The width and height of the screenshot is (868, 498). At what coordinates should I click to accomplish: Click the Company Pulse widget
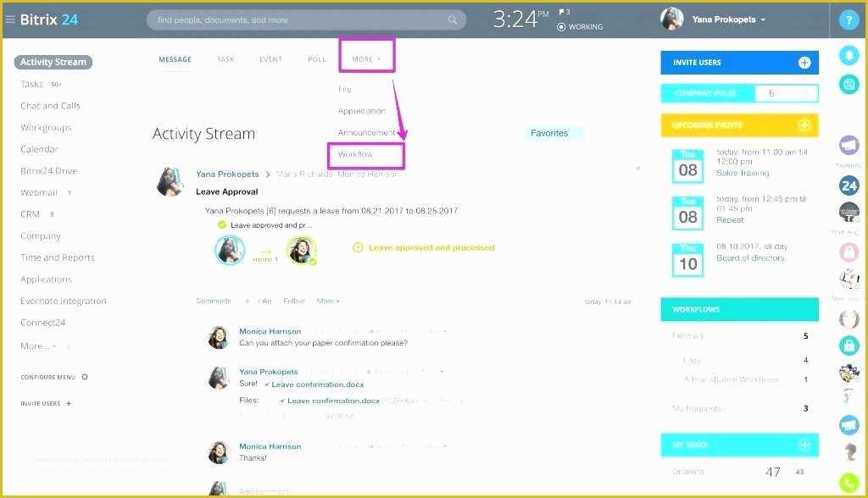[x=739, y=93]
